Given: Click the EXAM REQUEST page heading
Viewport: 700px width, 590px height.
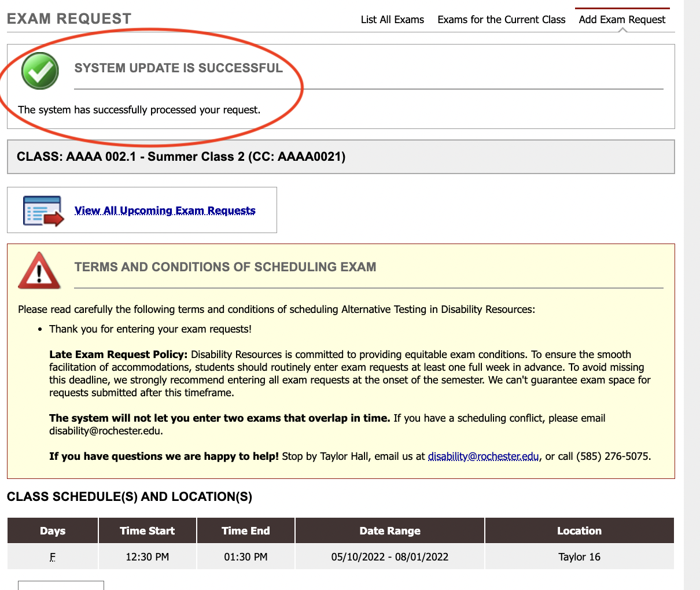Looking at the screenshot, I should click(x=69, y=19).
